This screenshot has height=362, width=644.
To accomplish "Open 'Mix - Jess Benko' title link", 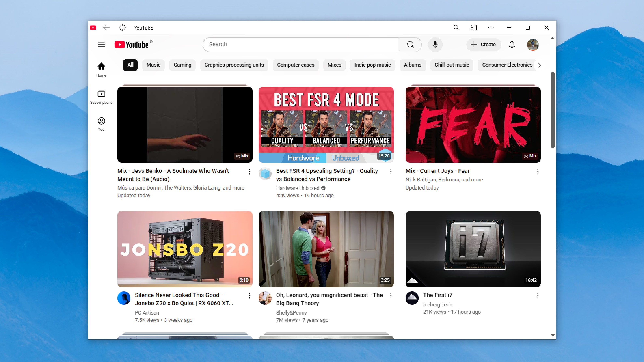I will point(173,175).
